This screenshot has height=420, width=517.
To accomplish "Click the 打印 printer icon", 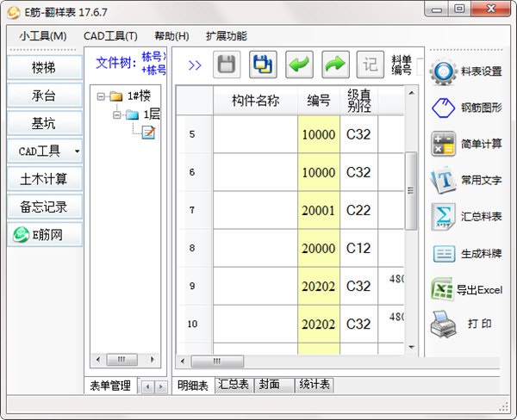I will coord(443,324).
